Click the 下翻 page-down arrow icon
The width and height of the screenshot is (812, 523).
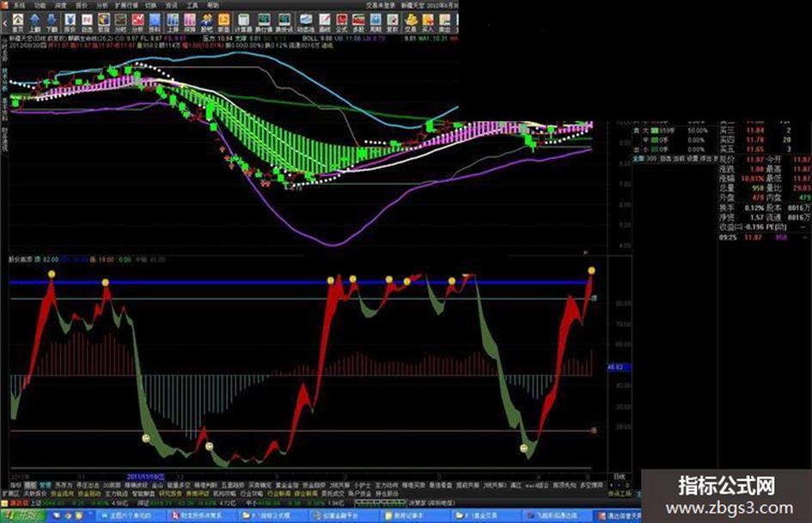click(x=52, y=22)
